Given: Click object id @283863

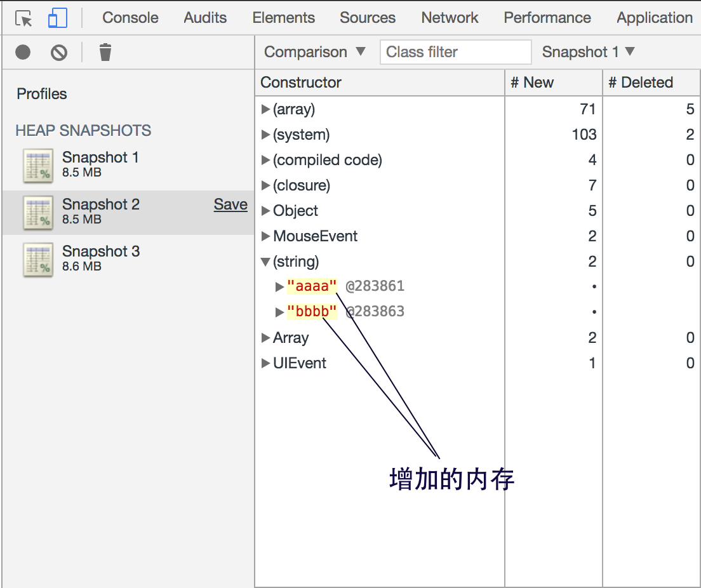Looking at the screenshot, I should (375, 311).
